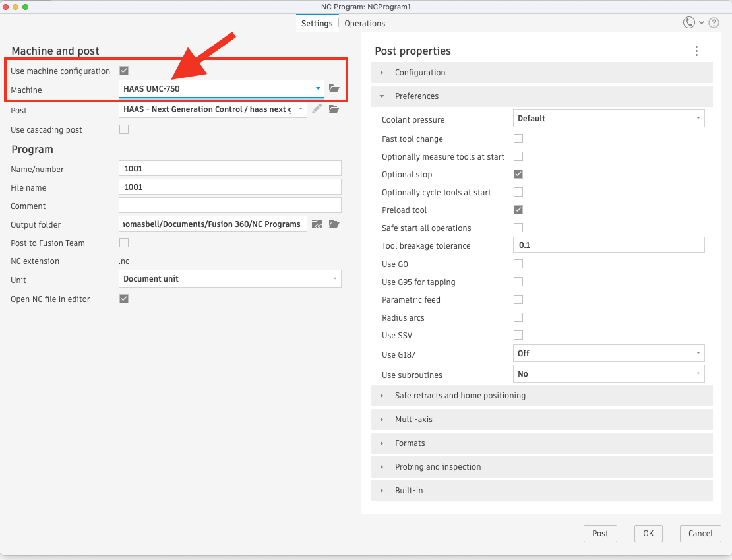The width and height of the screenshot is (732, 560).
Task: Enable Post to Fusion Team checkbox
Action: 124,243
